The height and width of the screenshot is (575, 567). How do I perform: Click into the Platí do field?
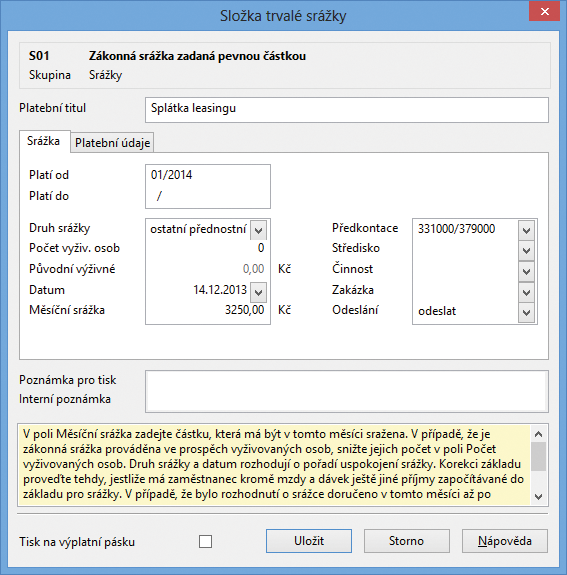(x=208, y=196)
